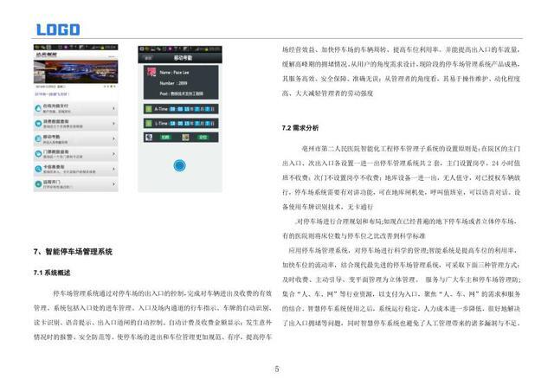The width and height of the screenshot is (554, 392).
Task: Open the chevron of the 卡信息查询 row
Action: tap(113, 169)
